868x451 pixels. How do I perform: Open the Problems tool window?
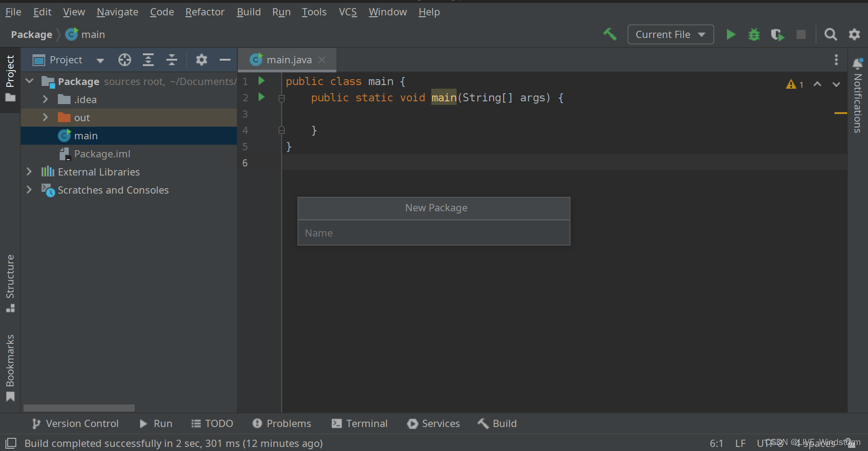tap(282, 423)
